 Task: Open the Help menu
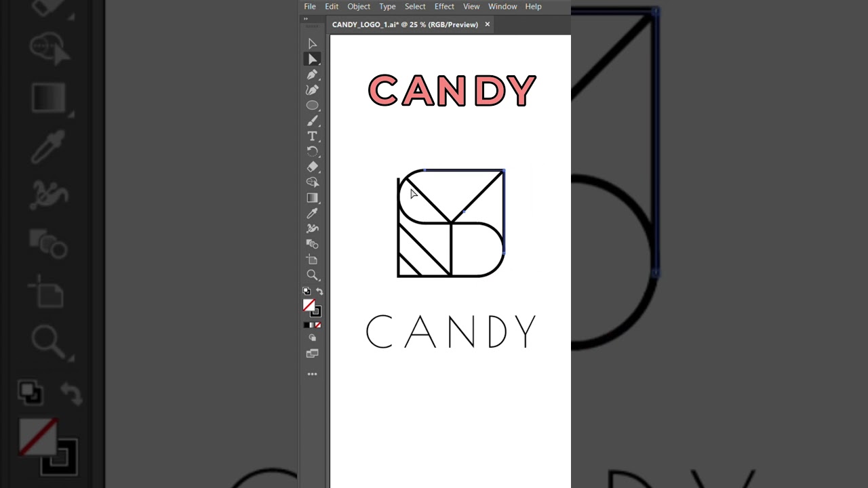tap(534, 7)
